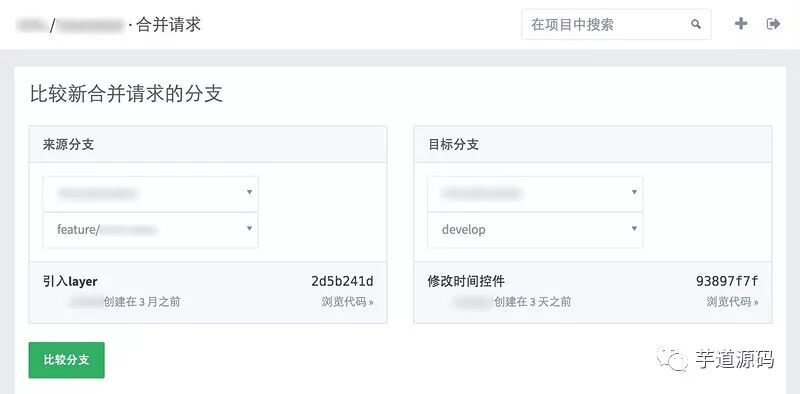Open the 引入layer commit title

point(70,281)
